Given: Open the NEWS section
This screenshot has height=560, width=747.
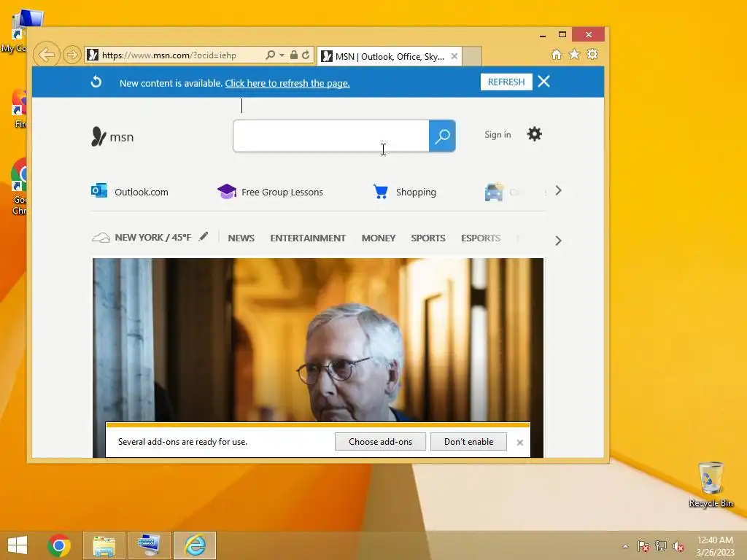Looking at the screenshot, I should (x=241, y=238).
